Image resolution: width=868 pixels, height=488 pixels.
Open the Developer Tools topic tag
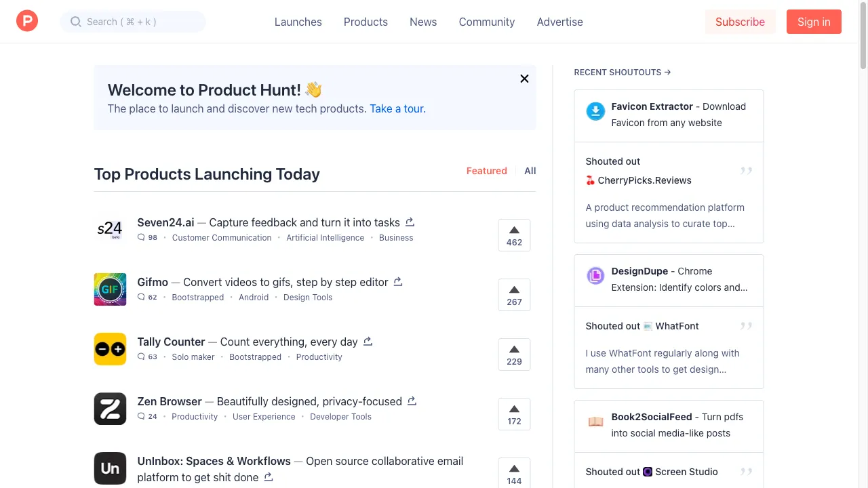[341, 417]
